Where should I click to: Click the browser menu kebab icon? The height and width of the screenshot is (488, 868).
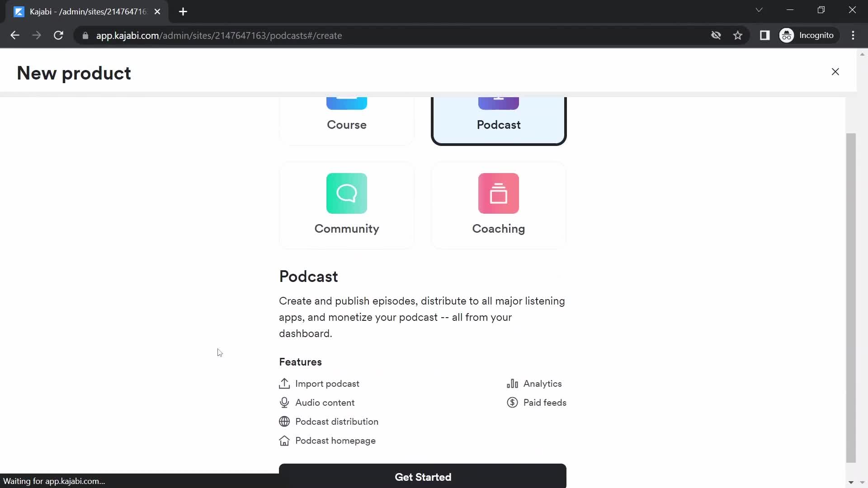click(855, 36)
